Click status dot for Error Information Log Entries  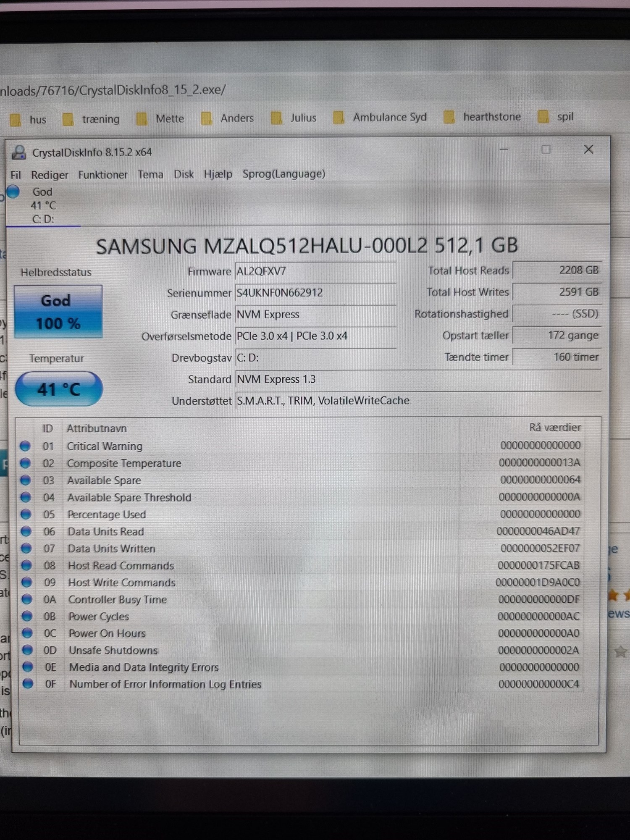[28, 683]
